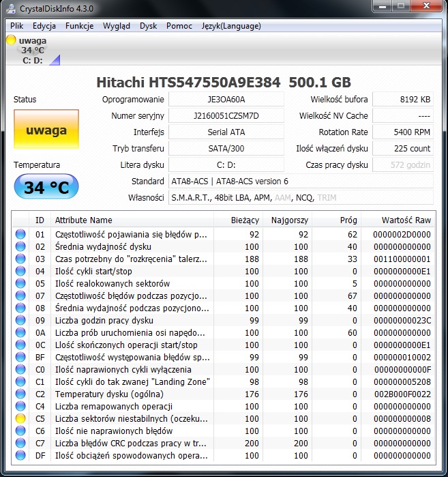Click blue status dot for attribute C0
This screenshot has width=448, height=477.
[x=20, y=369]
